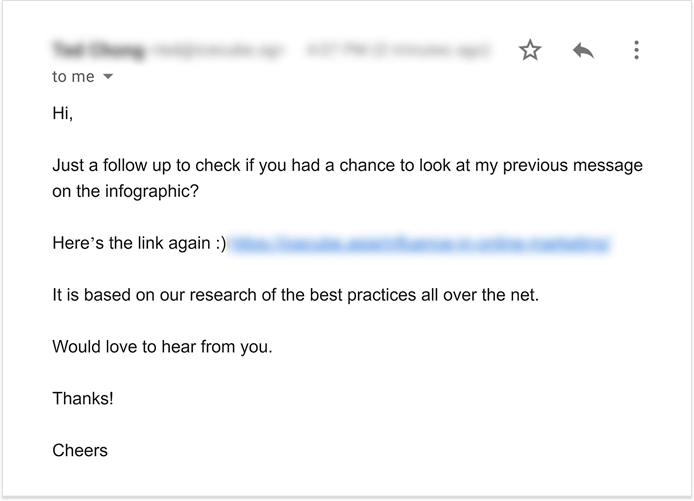The width and height of the screenshot is (694, 501).
Task: Star this email message
Action: (x=530, y=50)
